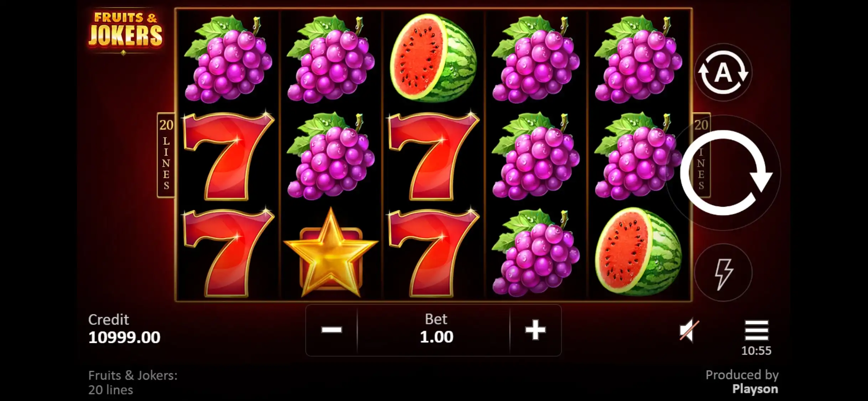Open the hamburger menu above the clock
The width and height of the screenshot is (868, 401).
point(756,330)
